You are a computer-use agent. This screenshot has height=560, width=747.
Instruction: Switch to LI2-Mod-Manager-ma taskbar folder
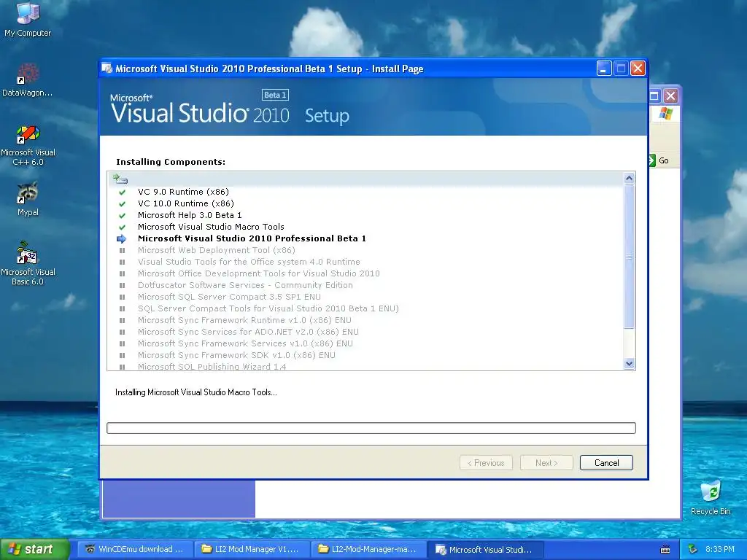pos(368,550)
